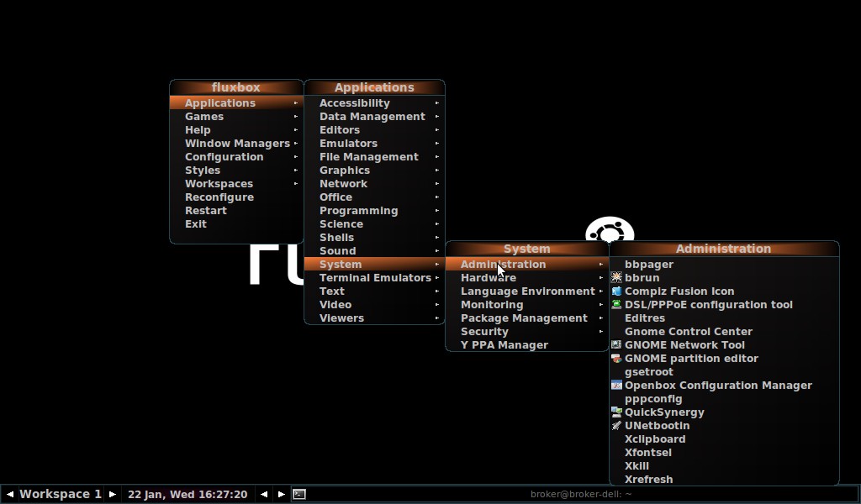Click the terminal icon in the taskbar
The height and width of the screenshot is (504, 861).
[299, 494]
